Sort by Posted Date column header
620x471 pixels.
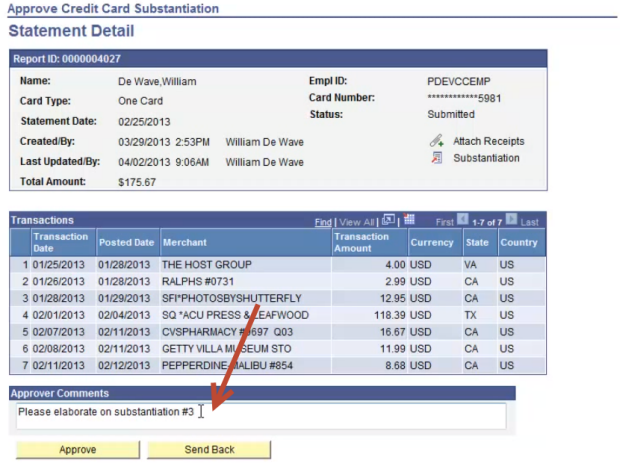[126, 242]
